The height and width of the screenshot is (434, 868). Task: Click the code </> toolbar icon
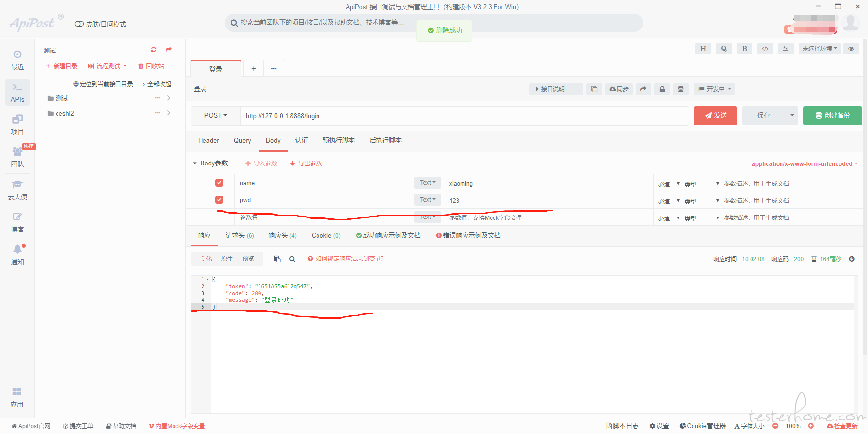point(765,49)
